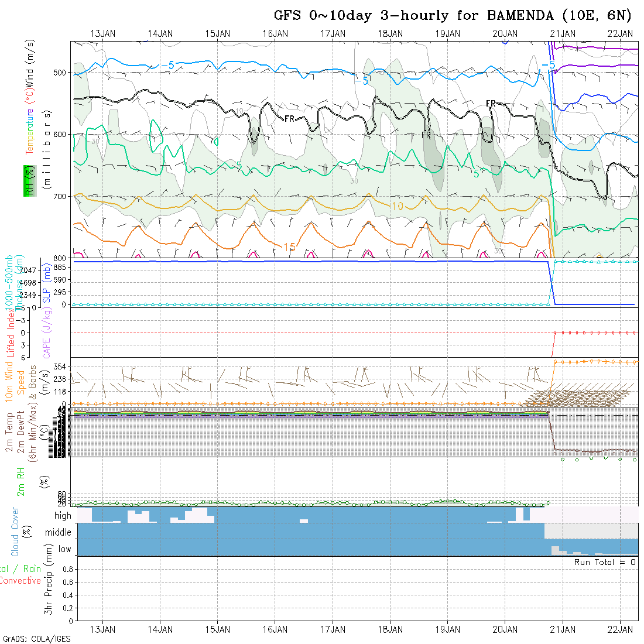Image resolution: width=644 pixels, height=644 pixels.
Task: Click the 'Cloud Cover' axis label
Action: [x=15, y=532]
